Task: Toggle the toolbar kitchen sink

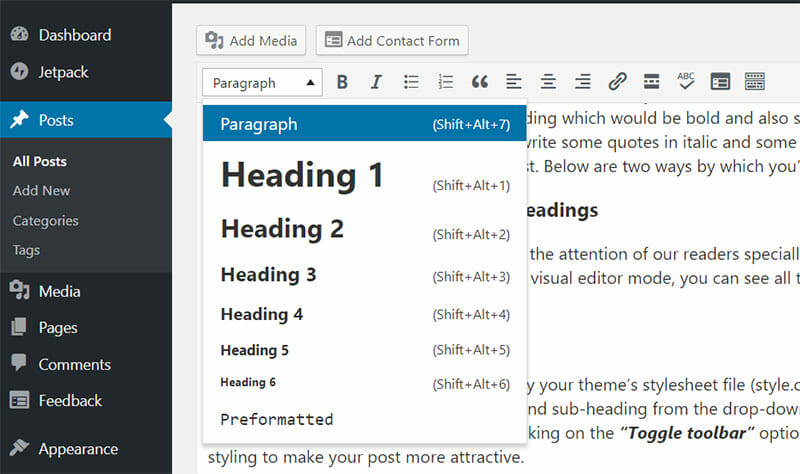Action: pyautogui.click(x=754, y=82)
